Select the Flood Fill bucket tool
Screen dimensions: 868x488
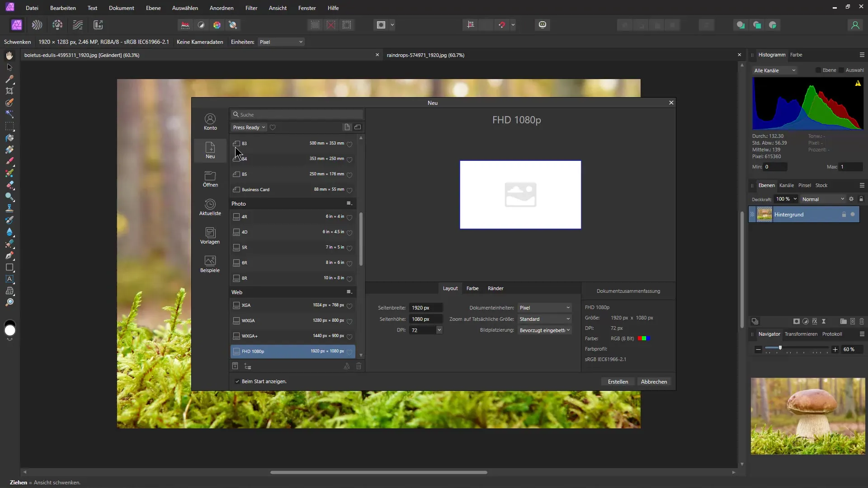[9, 138]
